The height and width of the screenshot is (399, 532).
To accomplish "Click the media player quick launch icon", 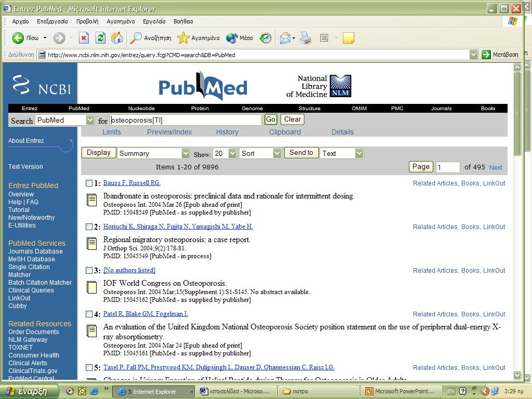I will click(x=70, y=391).
